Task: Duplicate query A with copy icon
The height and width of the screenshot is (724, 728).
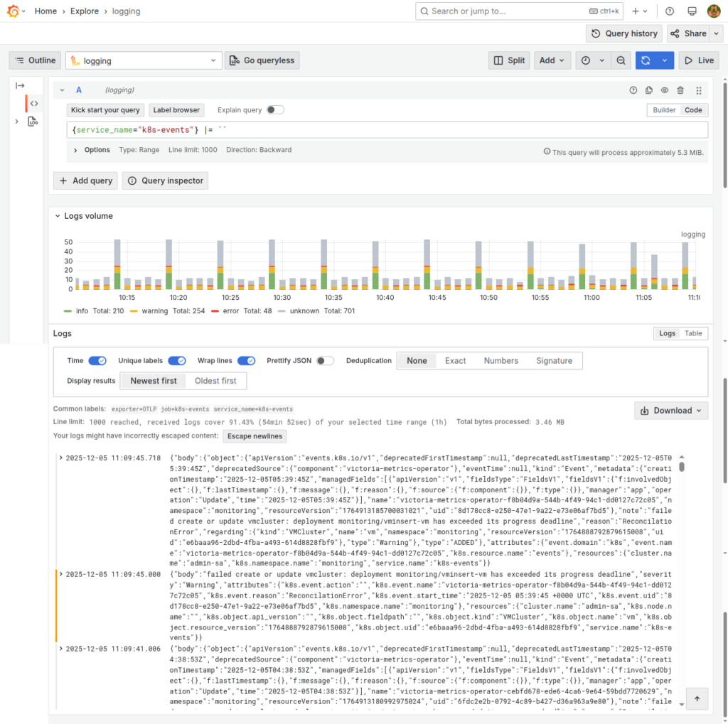Action: pyautogui.click(x=648, y=90)
